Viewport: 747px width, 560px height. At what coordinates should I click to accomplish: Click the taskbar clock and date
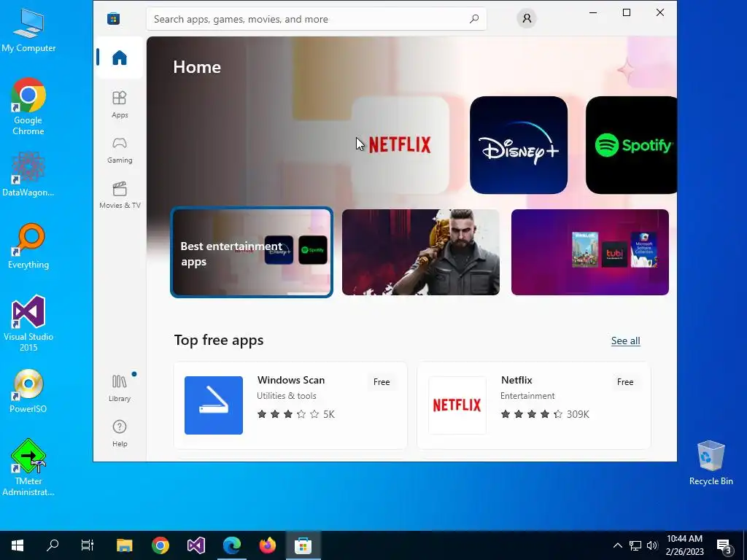684,545
